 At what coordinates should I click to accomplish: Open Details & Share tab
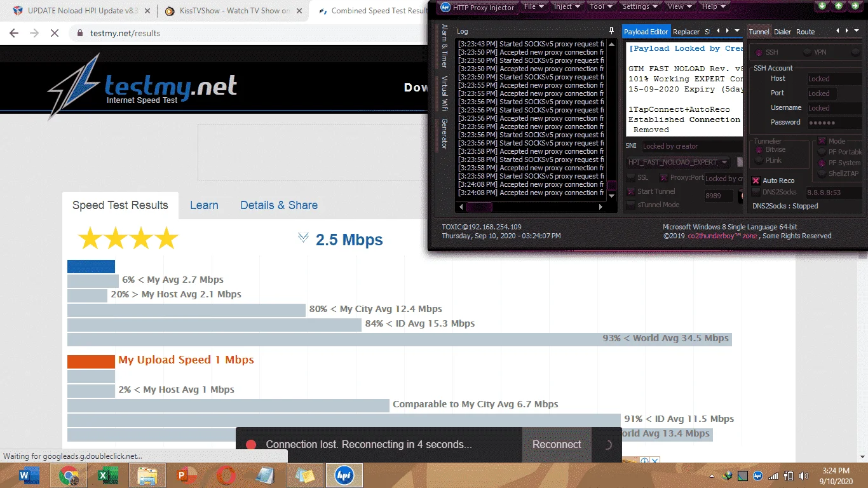tap(279, 205)
